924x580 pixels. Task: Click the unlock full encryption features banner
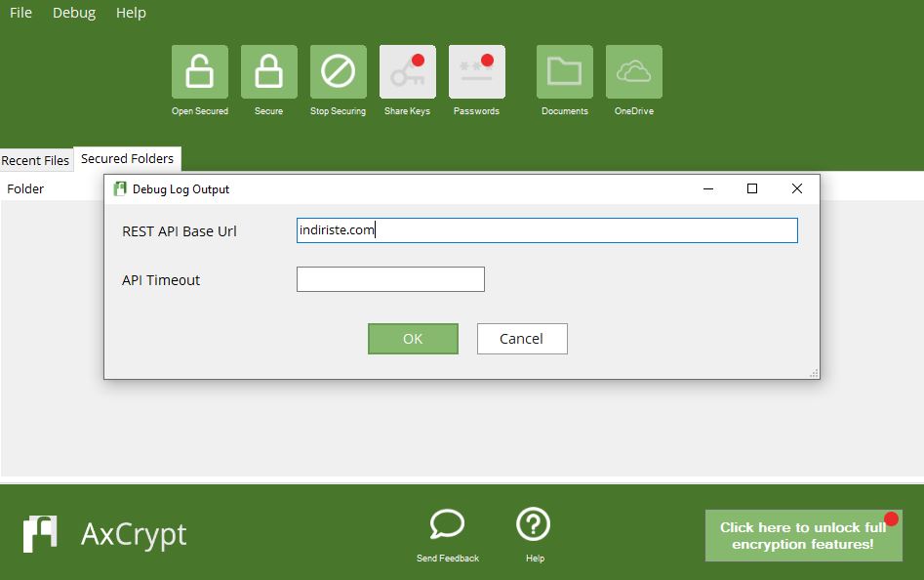[x=804, y=535]
